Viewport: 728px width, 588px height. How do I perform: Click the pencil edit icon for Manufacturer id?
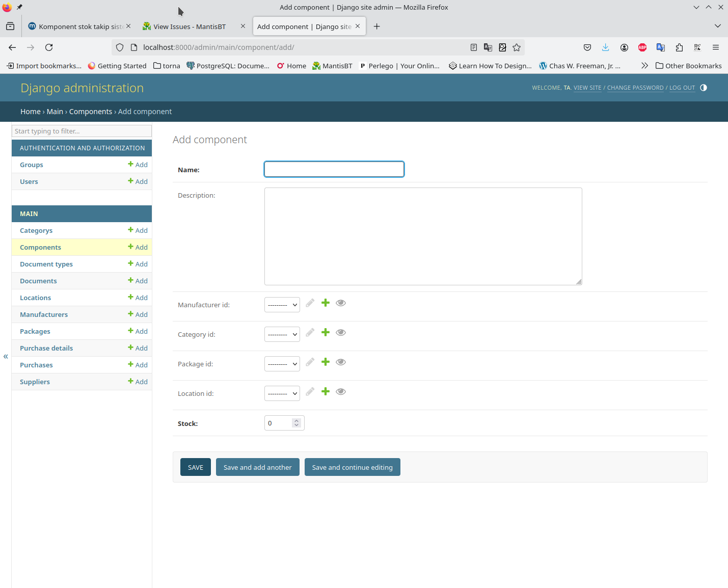pos(310,303)
